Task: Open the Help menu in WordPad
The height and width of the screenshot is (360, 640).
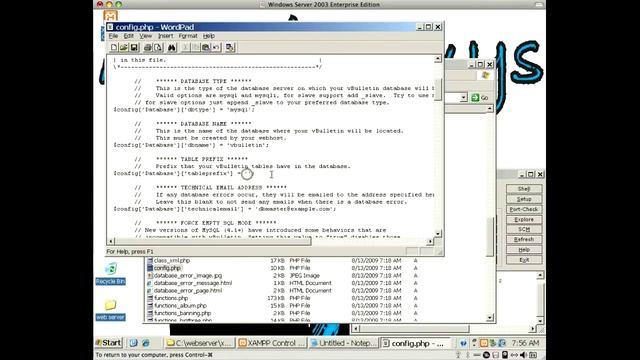Action: point(209,36)
